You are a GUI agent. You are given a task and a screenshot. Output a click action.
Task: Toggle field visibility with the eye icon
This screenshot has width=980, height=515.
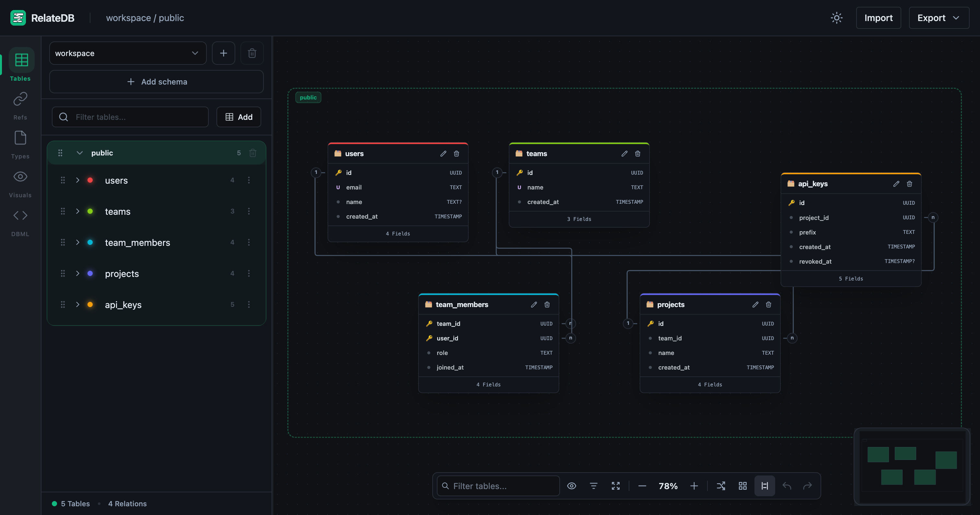571,486
